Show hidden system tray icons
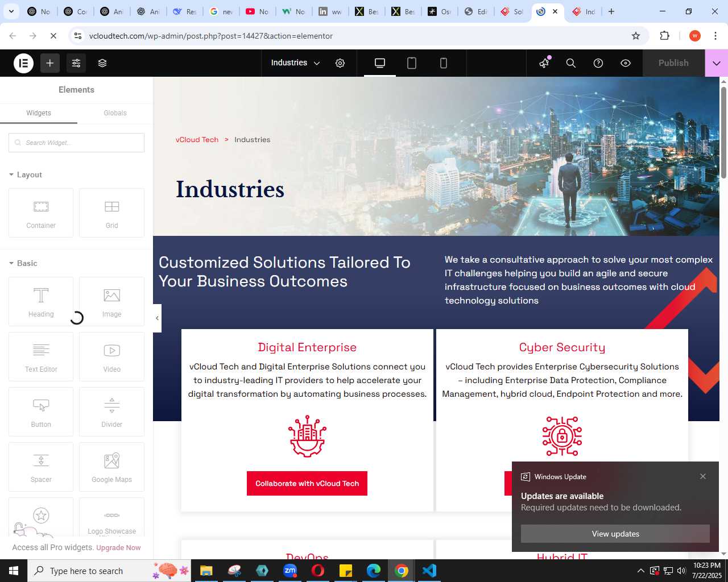The image size is (728, 582). [x=640, y=571]
